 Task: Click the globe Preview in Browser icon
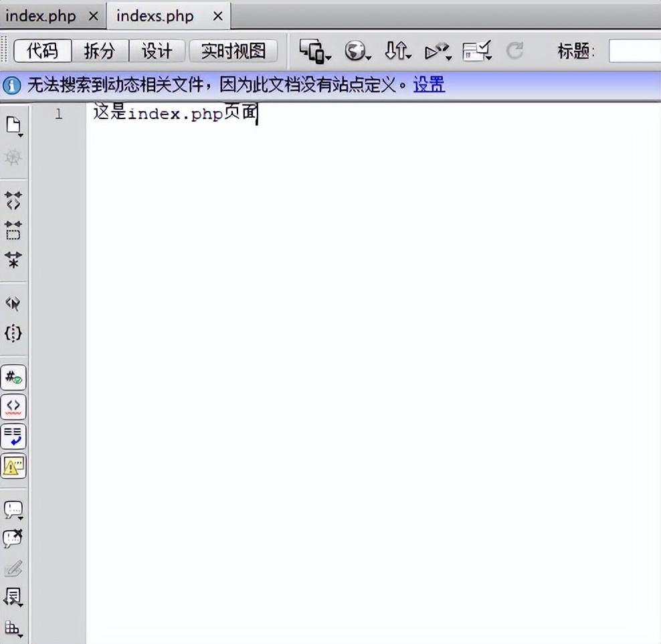click(354, 51)
